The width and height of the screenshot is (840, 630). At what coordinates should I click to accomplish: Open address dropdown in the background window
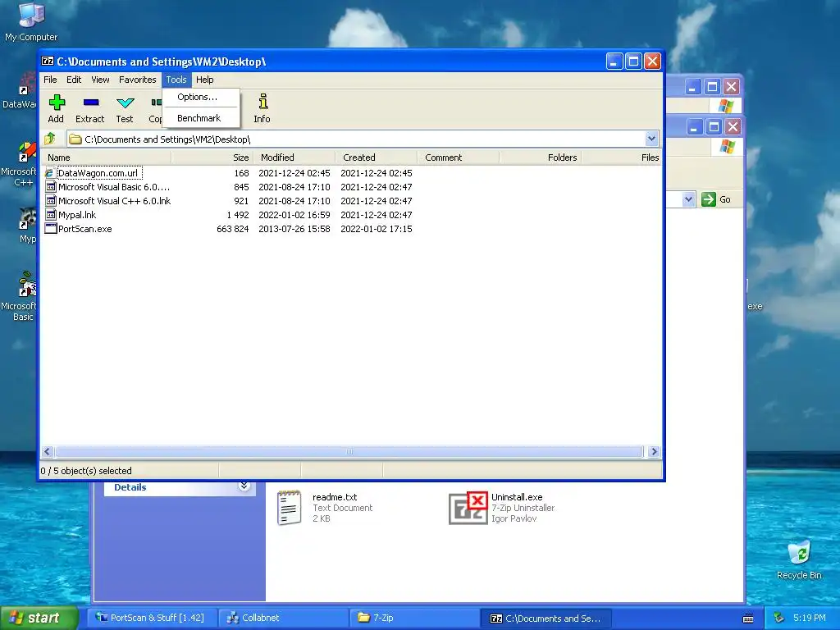688,200
